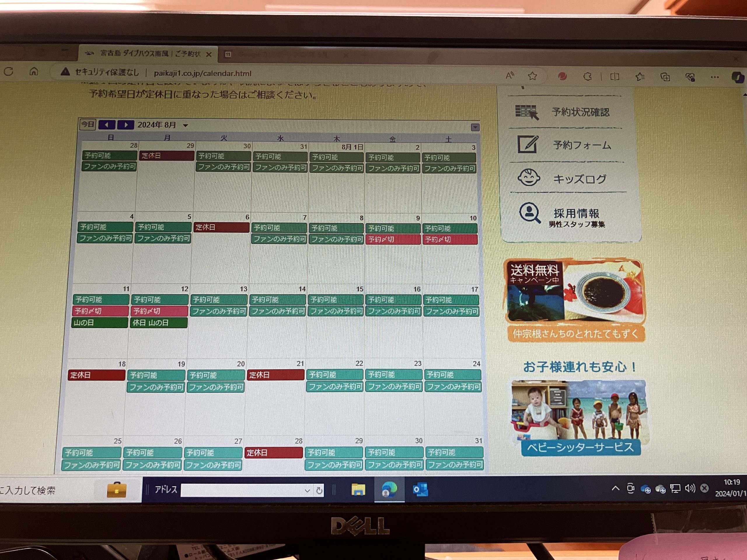Expand the 2024年 8月 month dropdown
This screenshot has height=560, width=747.
(x=185, y=126)
